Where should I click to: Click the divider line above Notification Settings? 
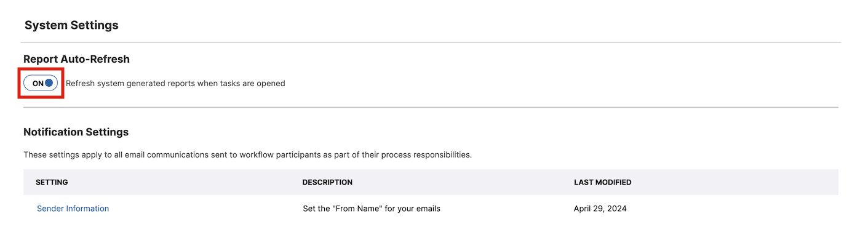coord(431,108)
